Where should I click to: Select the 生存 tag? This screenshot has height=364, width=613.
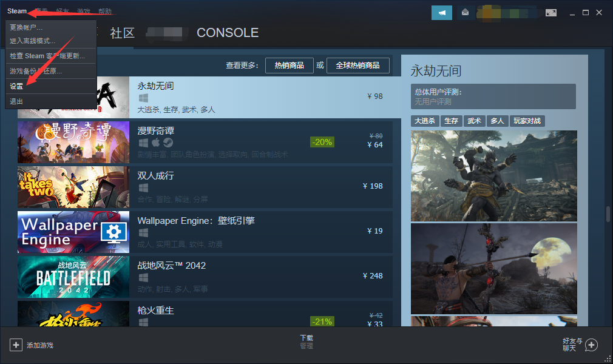click(451, 121)
